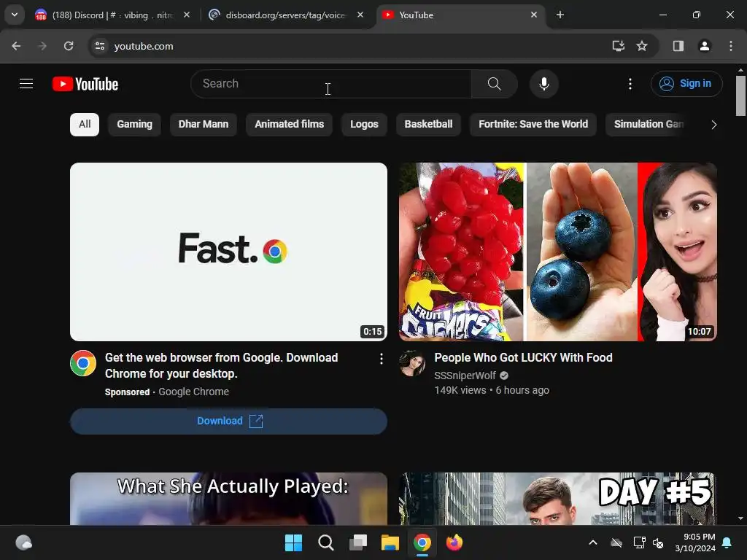Open Windows taskbar search
Image resolution: width=747 pixels, height=560 pixels.
pos(326,542)
